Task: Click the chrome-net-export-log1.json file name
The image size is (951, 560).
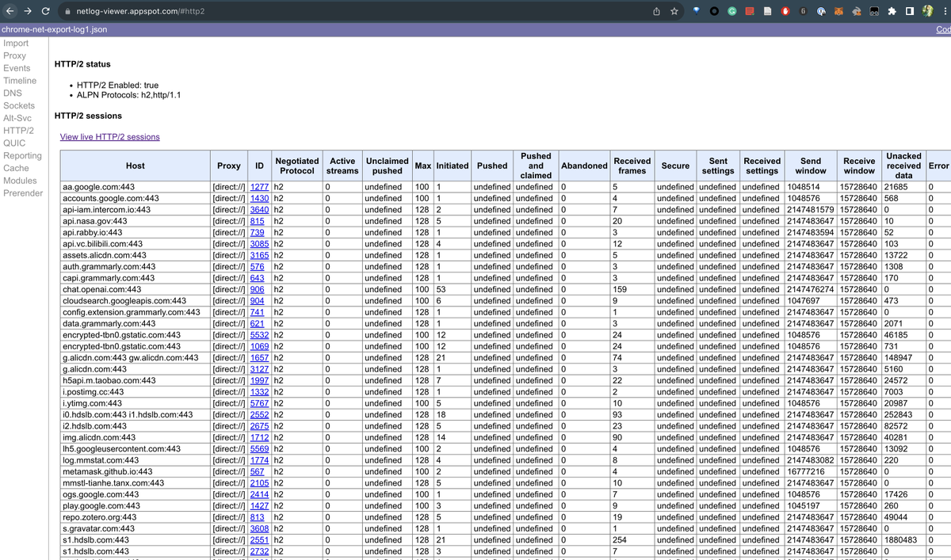Action: tap(54, 29)
